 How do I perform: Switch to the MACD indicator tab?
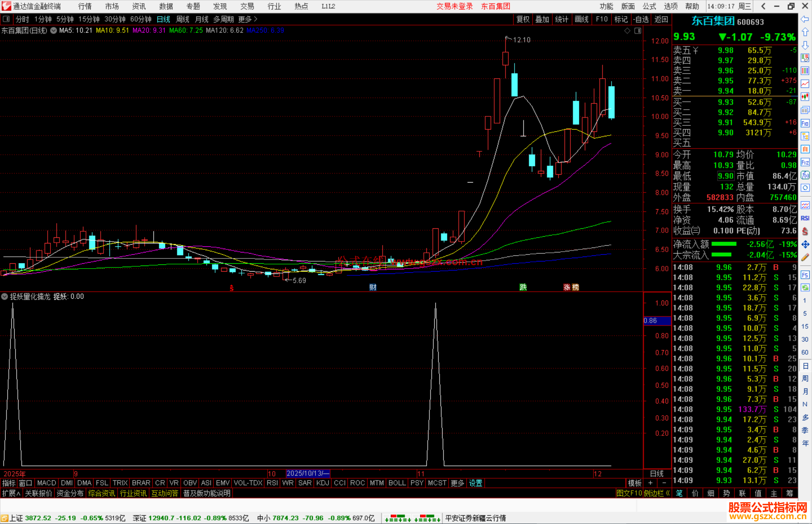pyautogui.click(x=47, y=483)
